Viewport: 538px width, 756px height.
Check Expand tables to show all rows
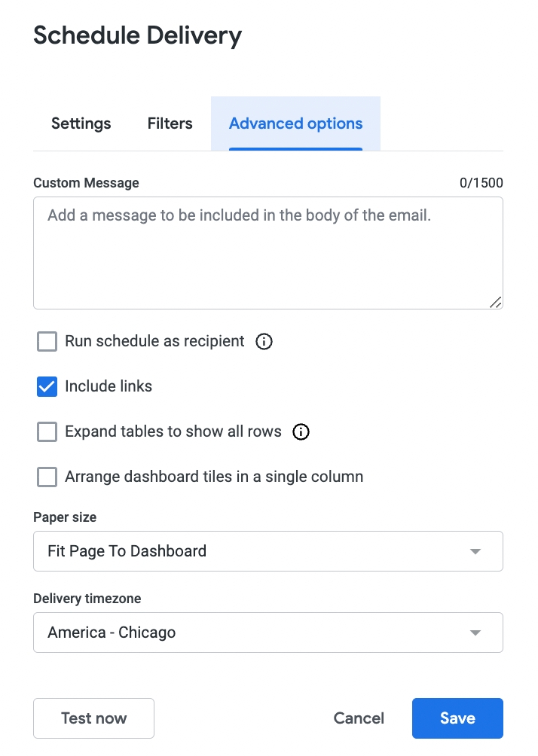pos(47,432)
